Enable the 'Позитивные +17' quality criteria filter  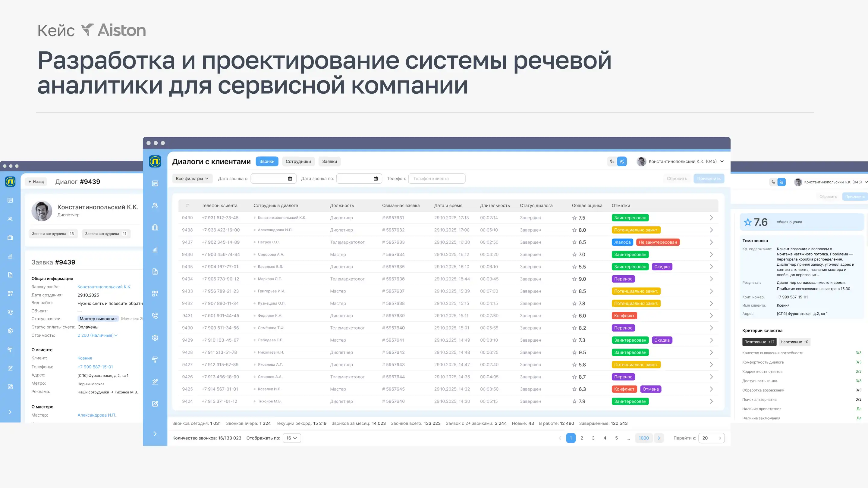(x=759, y=342)
